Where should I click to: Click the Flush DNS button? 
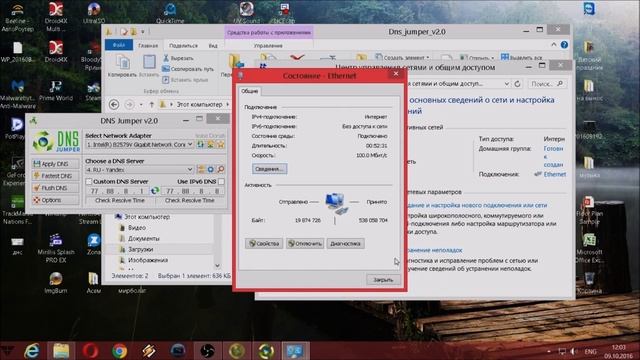pyautogui.click(x=55, y=188)
